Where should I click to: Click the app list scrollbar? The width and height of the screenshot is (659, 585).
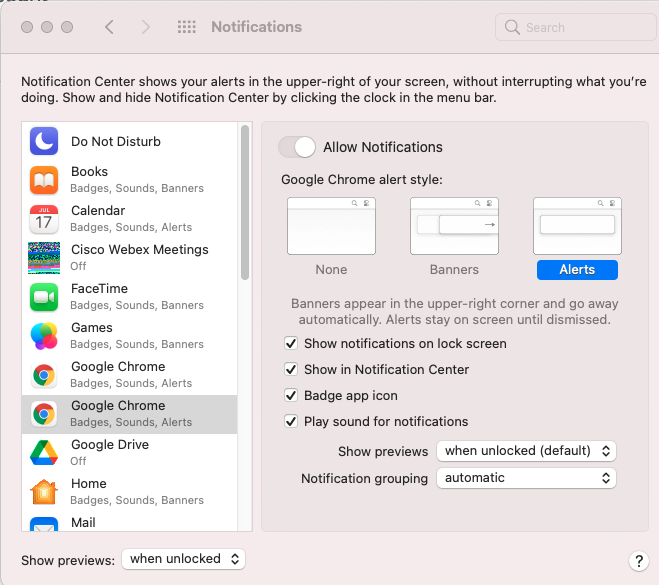click(x=245, y=203)
